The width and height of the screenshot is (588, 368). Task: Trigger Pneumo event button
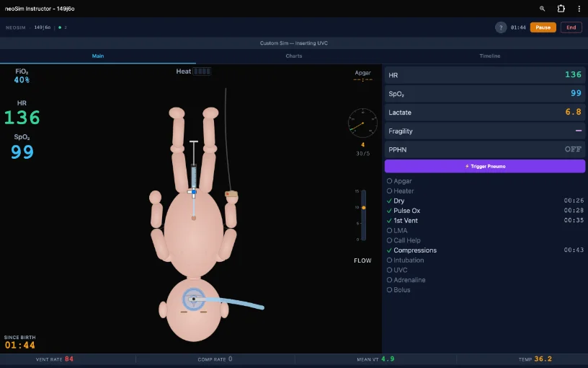pos(484,166)
